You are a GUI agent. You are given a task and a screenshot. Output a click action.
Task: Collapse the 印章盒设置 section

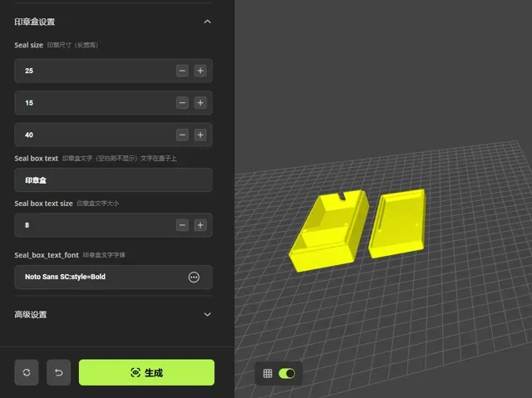click(207, 22)
